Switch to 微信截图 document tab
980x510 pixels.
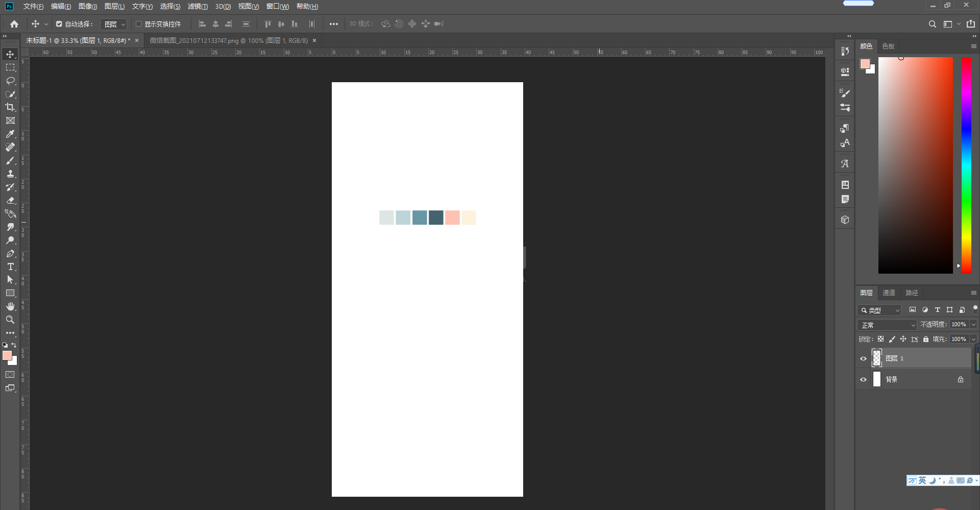tap(229, 40)
